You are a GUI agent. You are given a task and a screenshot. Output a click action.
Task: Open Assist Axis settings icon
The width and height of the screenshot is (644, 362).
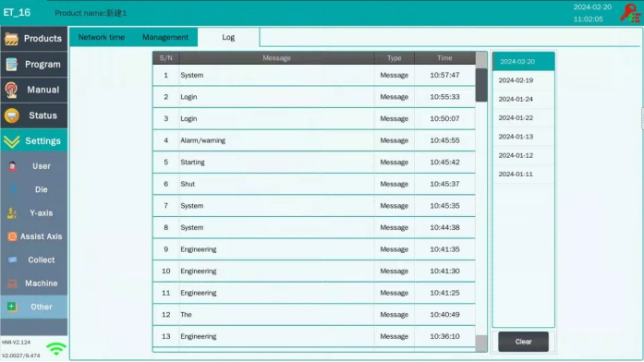coord(12,236)
